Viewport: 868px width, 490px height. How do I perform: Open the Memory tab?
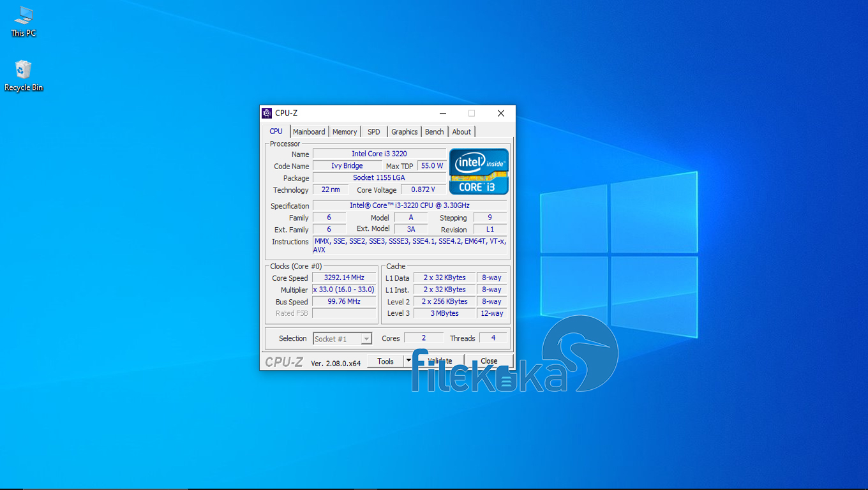click(x=345, y=132)
